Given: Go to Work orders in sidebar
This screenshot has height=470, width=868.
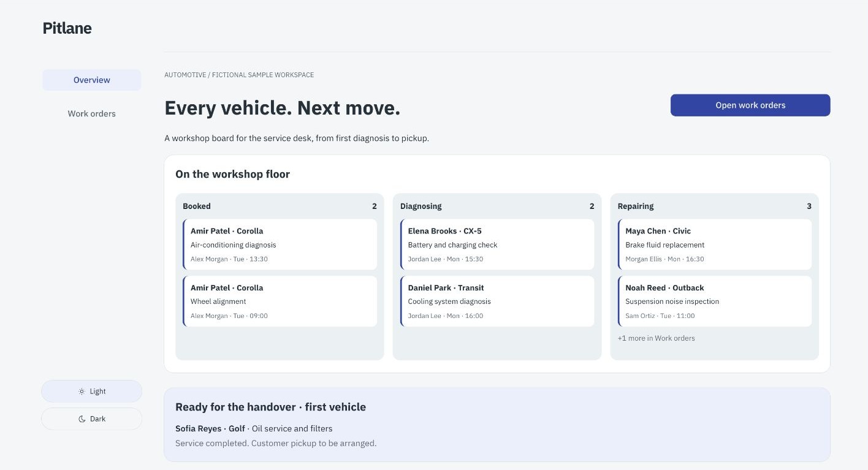Looking at the screenshot, I should point(91,114).
